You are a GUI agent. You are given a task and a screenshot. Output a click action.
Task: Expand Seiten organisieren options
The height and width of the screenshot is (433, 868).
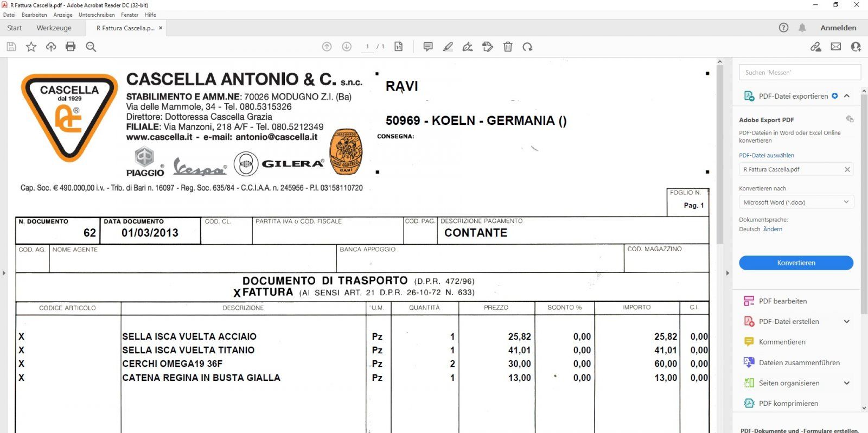(846, 383)
